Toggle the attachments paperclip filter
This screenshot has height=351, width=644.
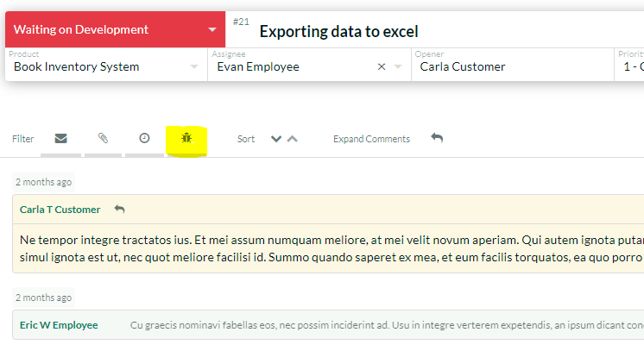(x=103, y=139)
